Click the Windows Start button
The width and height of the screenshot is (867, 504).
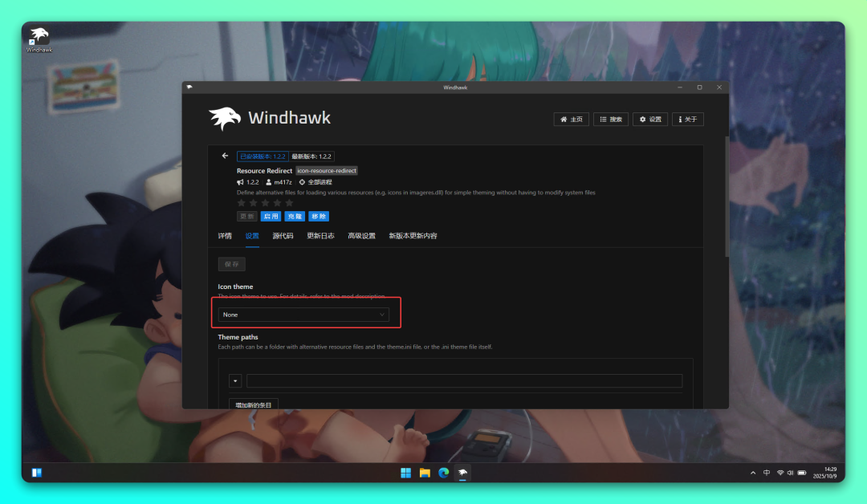coord(405,473)
